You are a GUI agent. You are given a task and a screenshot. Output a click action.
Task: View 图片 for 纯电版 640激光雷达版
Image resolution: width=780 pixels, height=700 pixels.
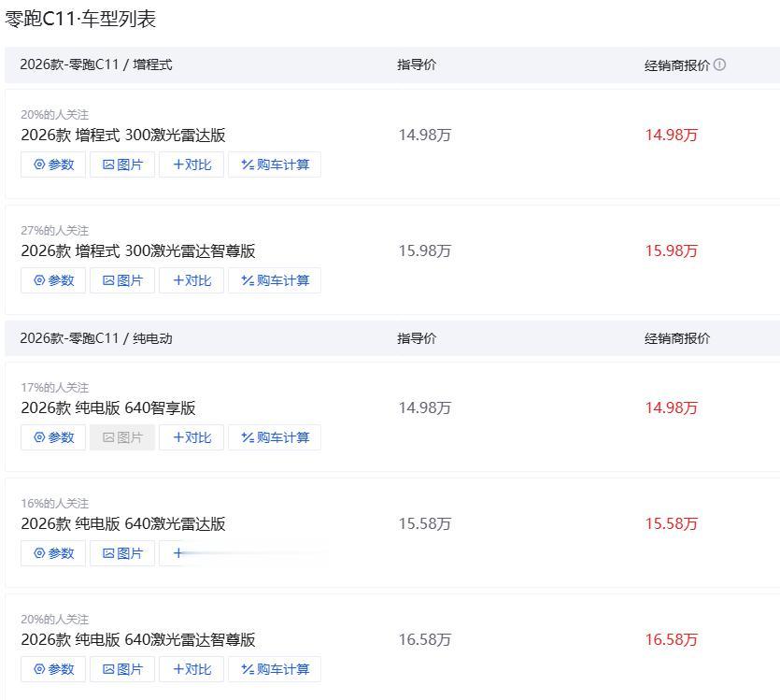(x=122, y=553)
